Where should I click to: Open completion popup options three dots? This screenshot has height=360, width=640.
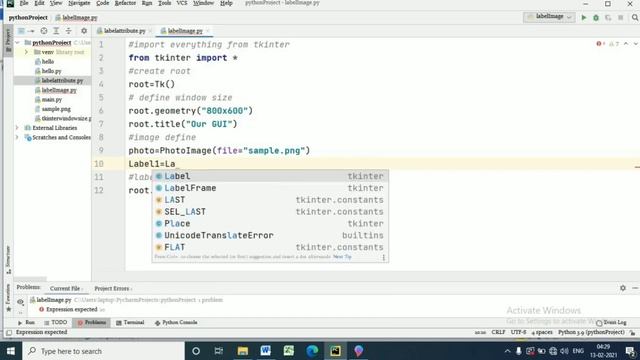[x=384, y=257]
